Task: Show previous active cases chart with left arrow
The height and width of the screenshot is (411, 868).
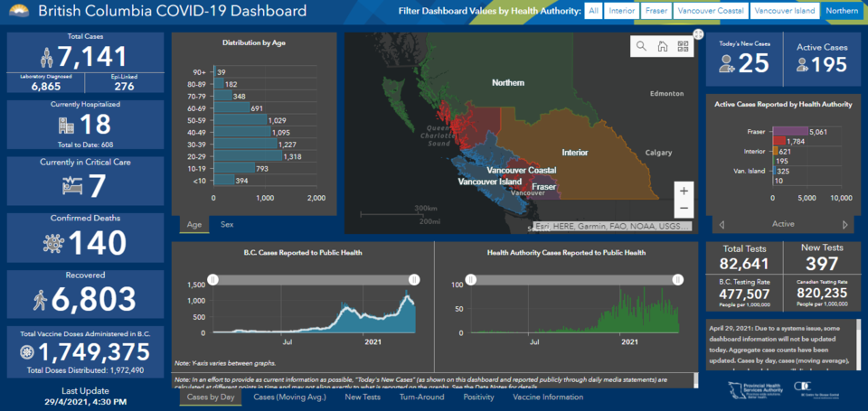Action: tap(722, 225)
